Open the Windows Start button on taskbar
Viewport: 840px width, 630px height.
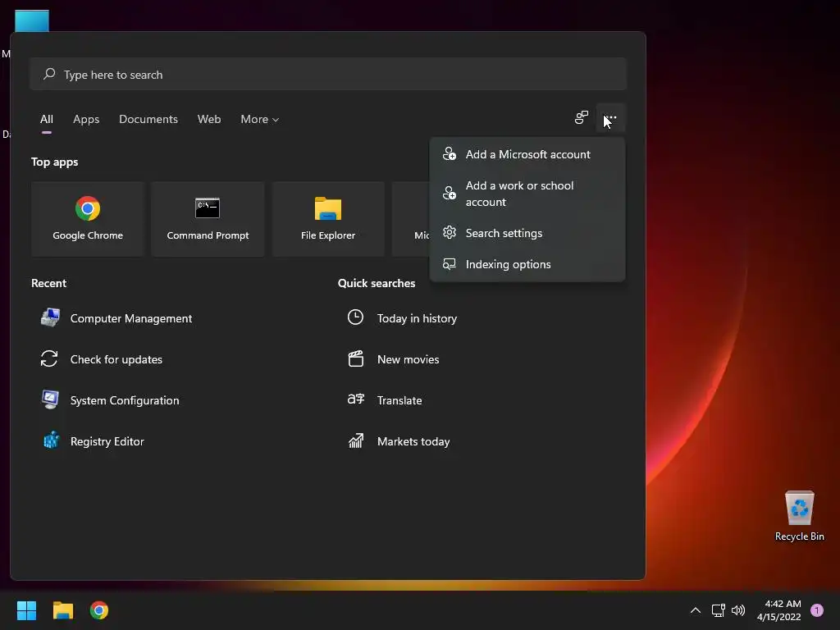(x=26, y=610)
